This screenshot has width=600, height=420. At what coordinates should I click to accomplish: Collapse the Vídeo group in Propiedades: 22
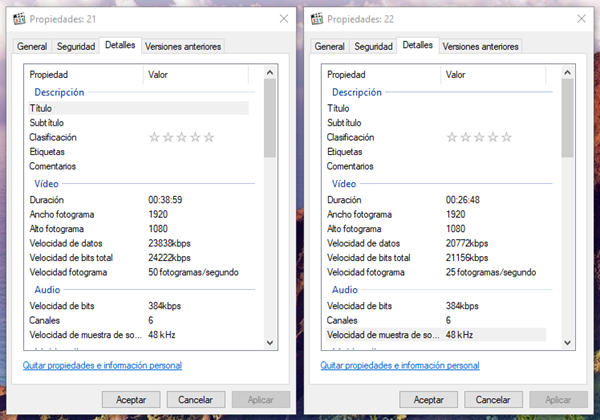pos(344,184)
